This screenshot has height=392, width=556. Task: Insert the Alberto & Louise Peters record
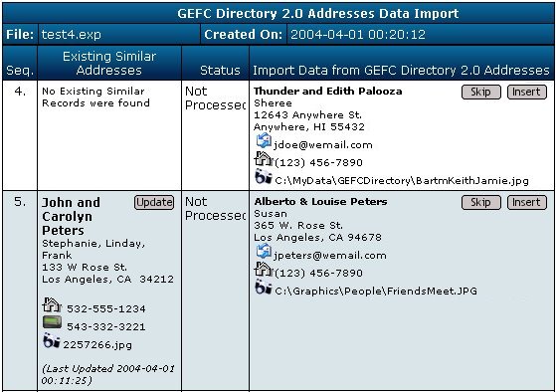(527, 202)
